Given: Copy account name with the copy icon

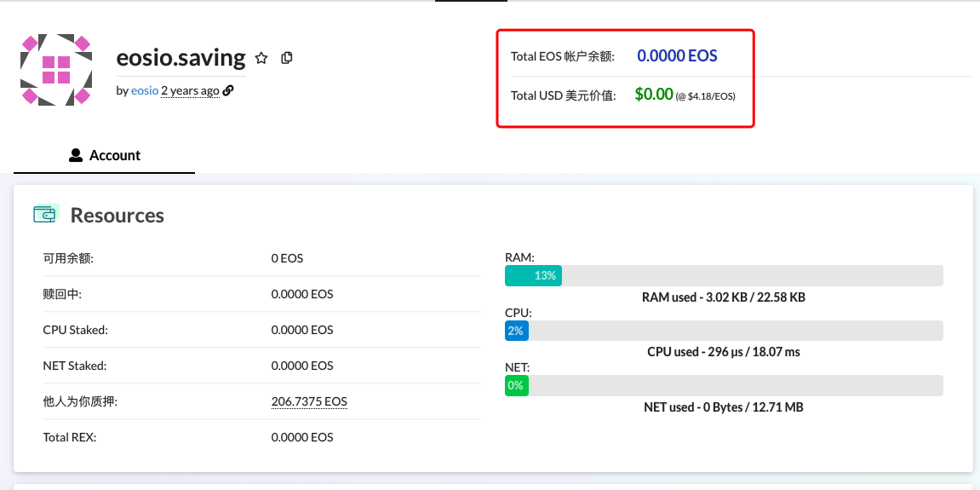Looking at the screenshot, I should [286, 58].
